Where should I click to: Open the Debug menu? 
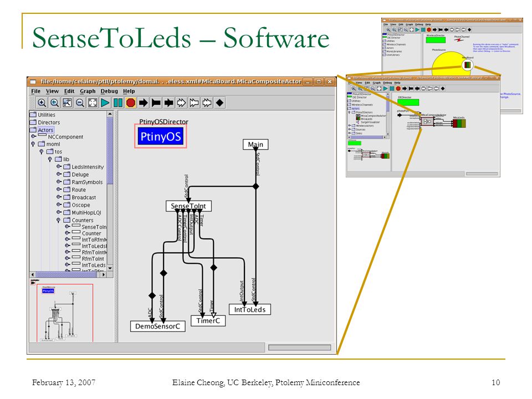(x=109, y=91)
